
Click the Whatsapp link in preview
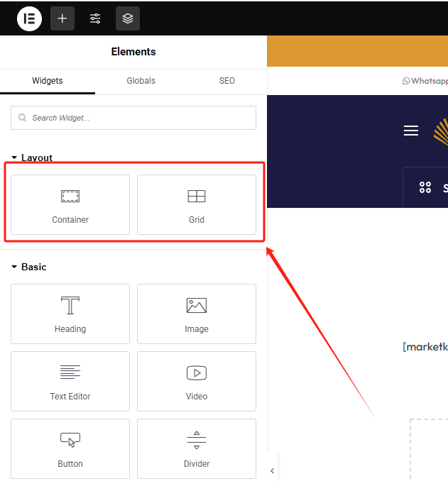pos(425,81)
